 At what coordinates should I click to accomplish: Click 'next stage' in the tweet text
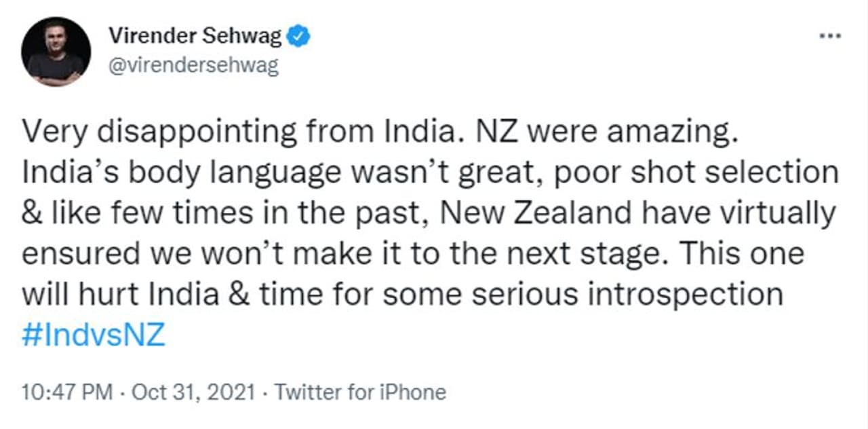point(594,254)
